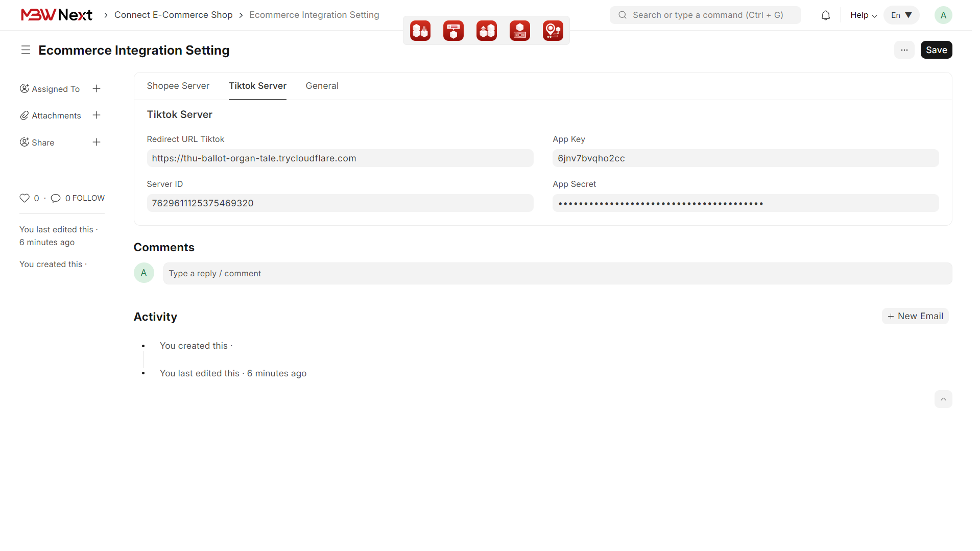Go to Connect E-Commerce Shop breadcrumb
The height and width of the screenshot is (551, 980).
[x=174, y=15]
